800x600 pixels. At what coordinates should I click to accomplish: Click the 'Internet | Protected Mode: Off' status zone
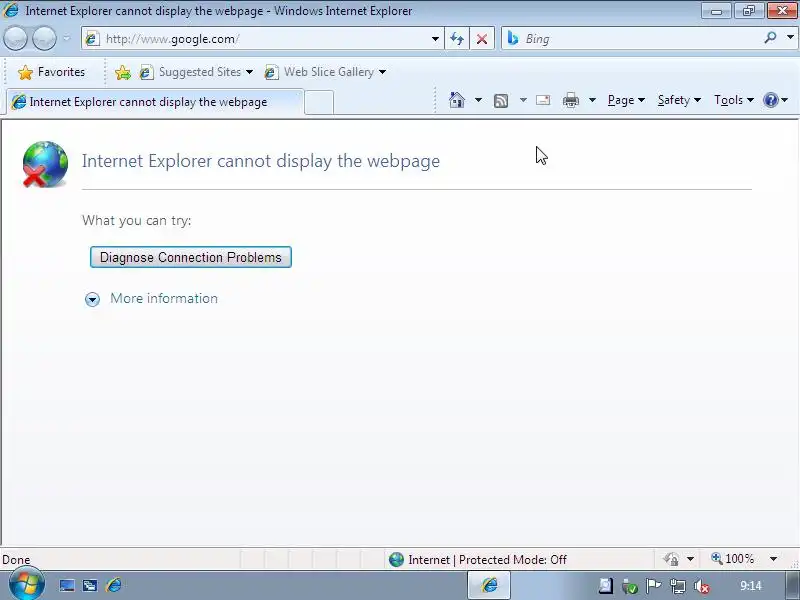pyautogui.click(x=478, y=560)
